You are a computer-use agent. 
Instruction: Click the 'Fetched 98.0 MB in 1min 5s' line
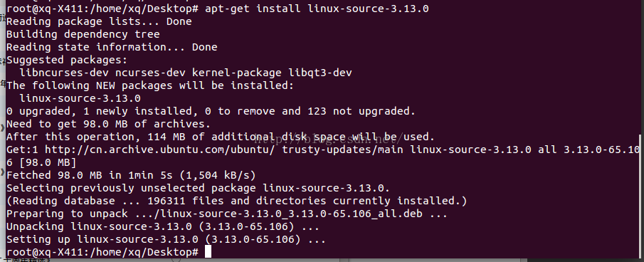pyautogui.click(x=131, y=175)
